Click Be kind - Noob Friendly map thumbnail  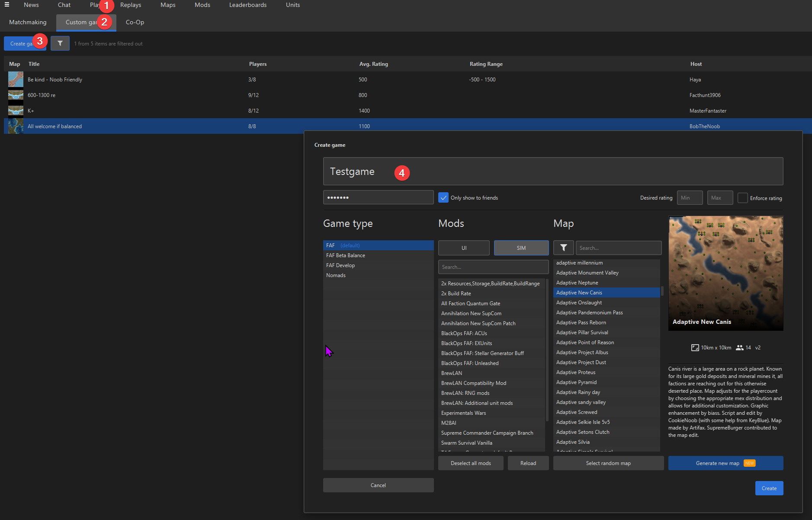click(16, 80)
